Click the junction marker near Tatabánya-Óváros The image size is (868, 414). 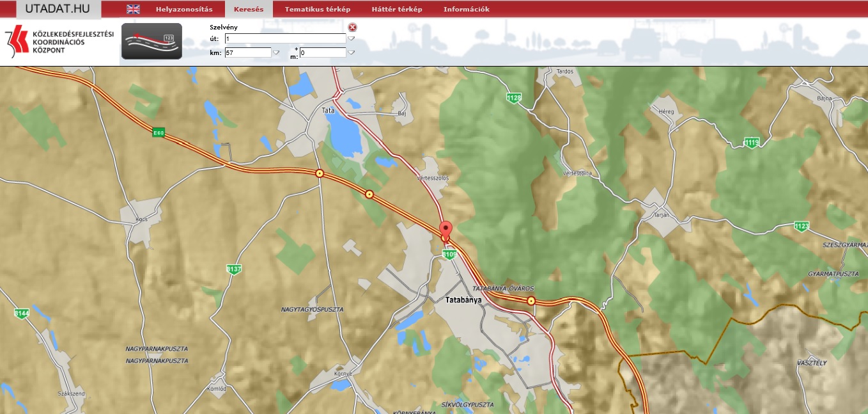531,301
